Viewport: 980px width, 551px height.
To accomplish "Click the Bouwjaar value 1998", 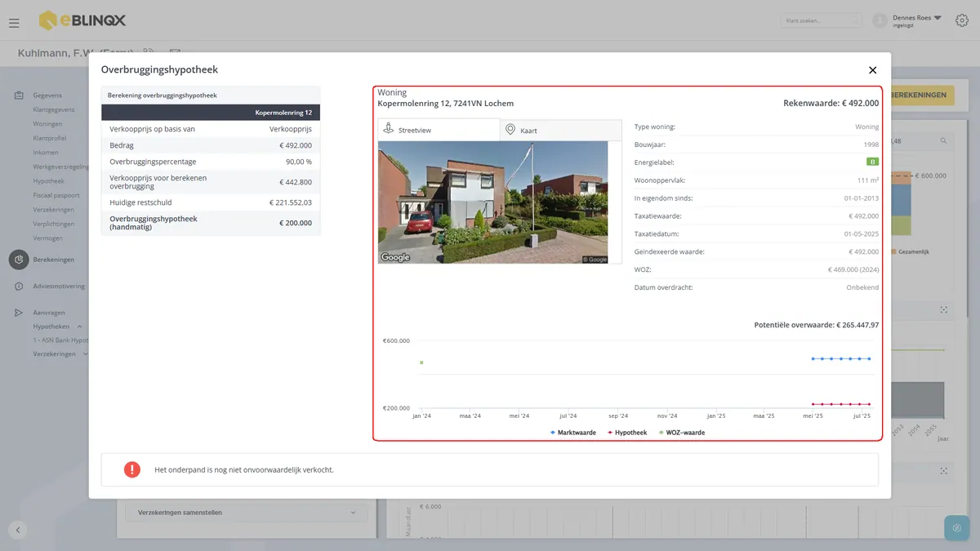I will [x=871, y=144].
